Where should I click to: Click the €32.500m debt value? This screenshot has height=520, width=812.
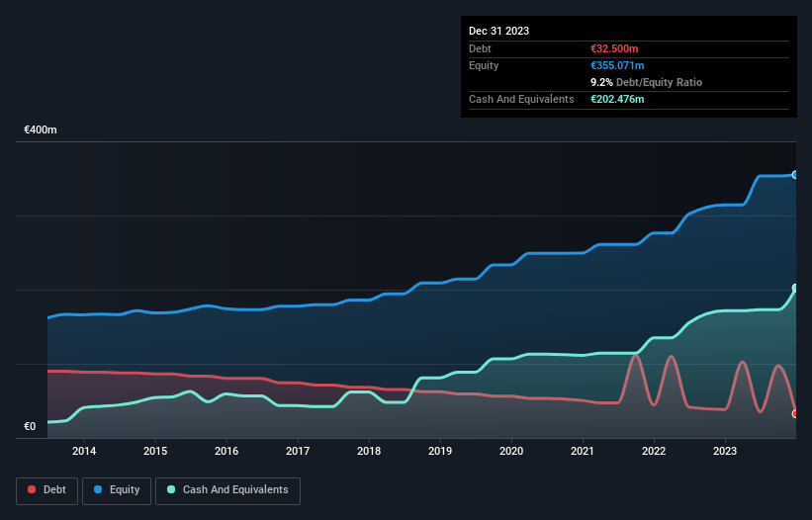point(614,48)
